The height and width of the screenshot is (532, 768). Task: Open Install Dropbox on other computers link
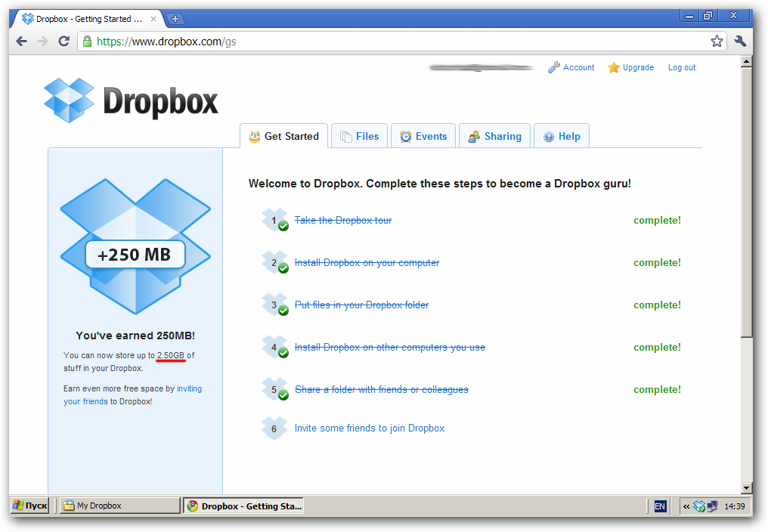(x=390, y=348)
